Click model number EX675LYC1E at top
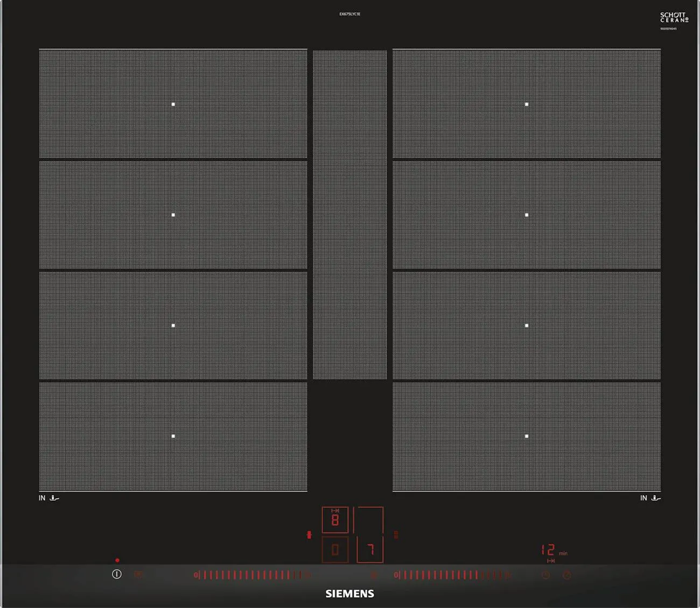 [x=349, y=14]
